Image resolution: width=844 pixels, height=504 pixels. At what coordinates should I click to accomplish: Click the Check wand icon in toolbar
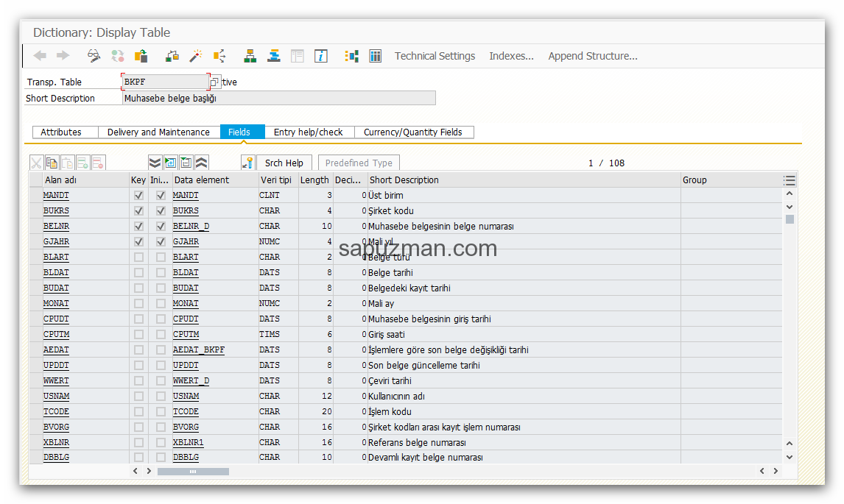tap(195, 56)
